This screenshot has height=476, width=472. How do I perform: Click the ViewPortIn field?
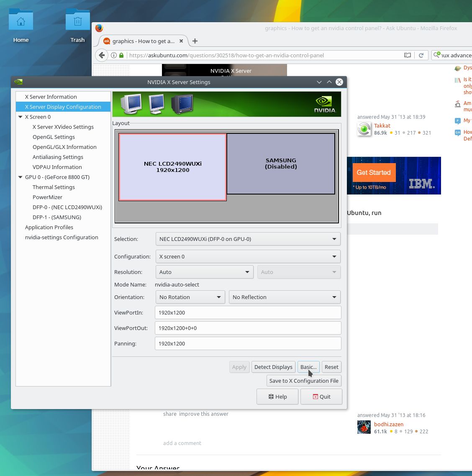(x=248, y=312)
